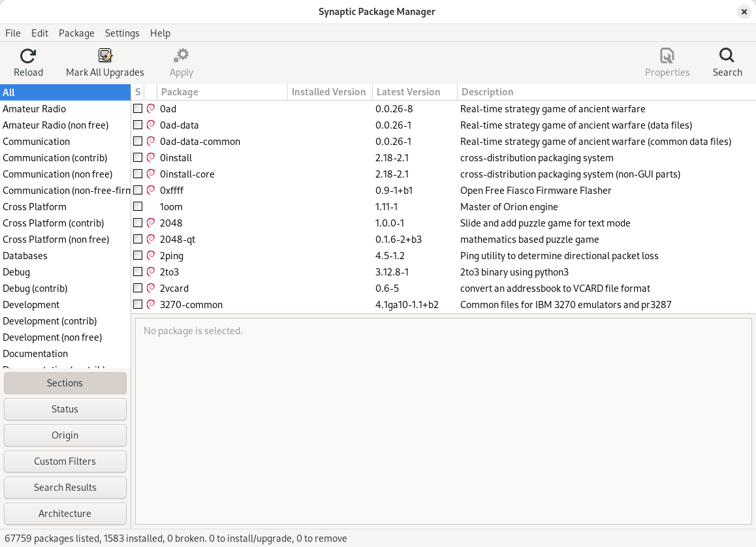
Task: Sort by the Installed Version column header
Action: pyautogui.click(x=330, y=92)
